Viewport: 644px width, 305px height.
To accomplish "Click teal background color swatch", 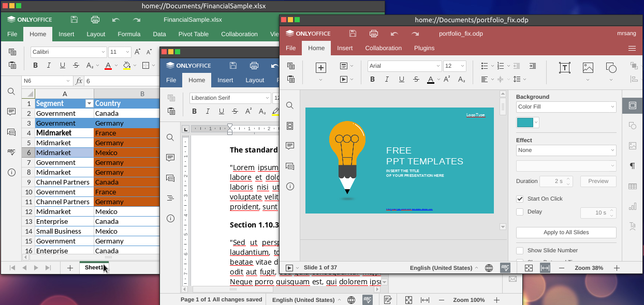I will (x=525, y=123).
